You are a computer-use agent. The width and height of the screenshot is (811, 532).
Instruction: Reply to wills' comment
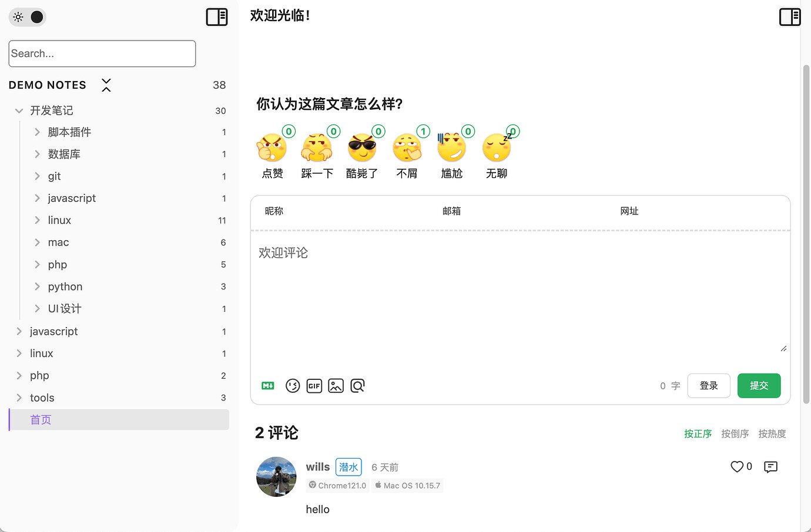click(770, 467)
